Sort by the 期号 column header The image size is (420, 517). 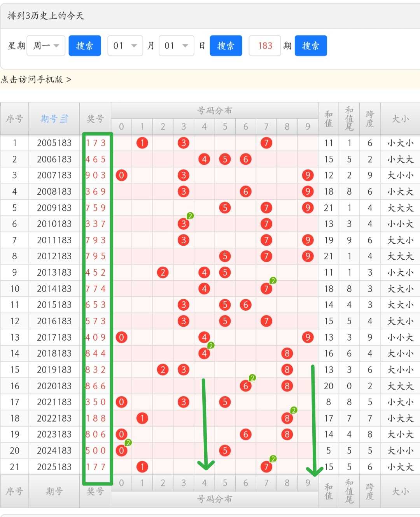pos(54,119)
